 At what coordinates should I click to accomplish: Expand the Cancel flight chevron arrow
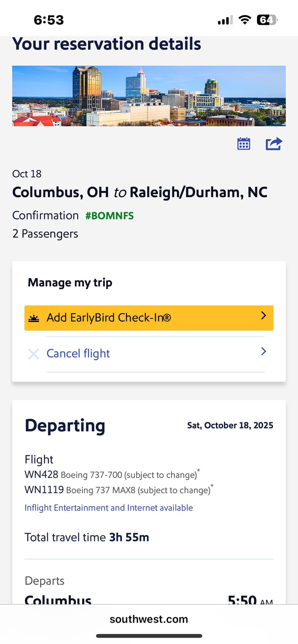[264, 351]
